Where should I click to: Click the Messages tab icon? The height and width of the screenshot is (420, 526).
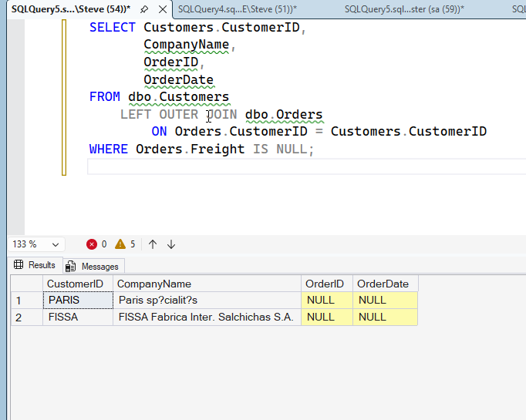coord(71,266)
